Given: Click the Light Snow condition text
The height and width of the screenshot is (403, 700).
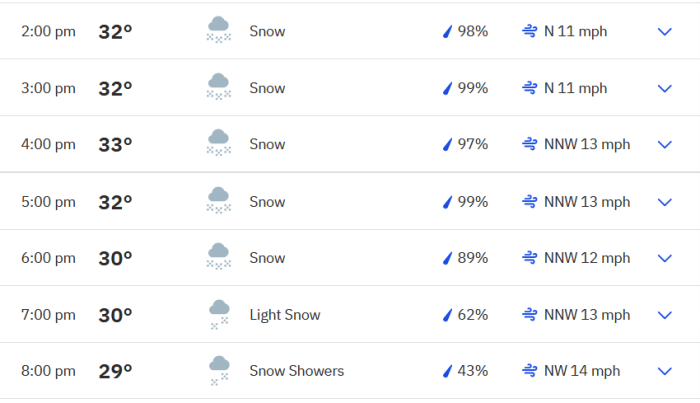Looking at the screenshot, I should [285, 315].
